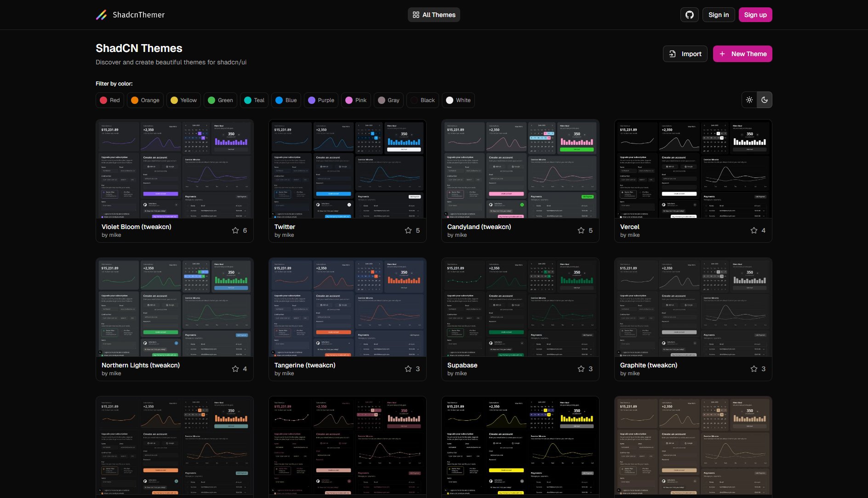Star the Violet Bloom theme
The height and width of the screenshot is (498, 868).
point(235,230)
